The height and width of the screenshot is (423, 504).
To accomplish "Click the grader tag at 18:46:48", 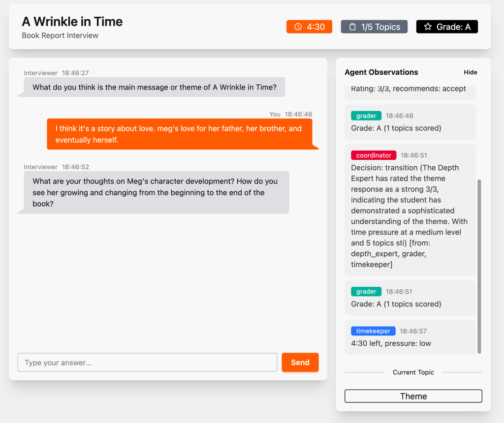I will coord(366,116).
